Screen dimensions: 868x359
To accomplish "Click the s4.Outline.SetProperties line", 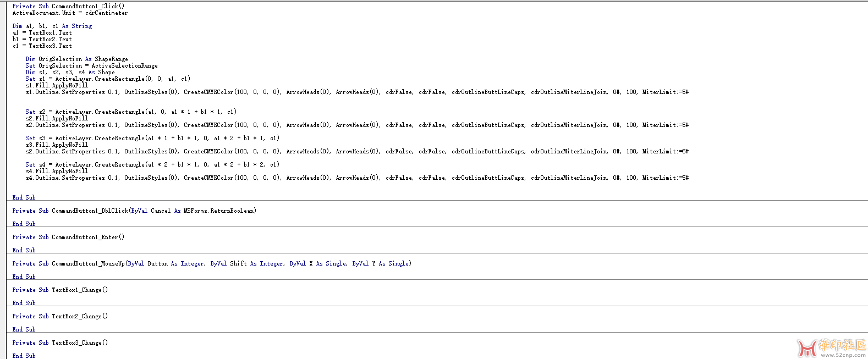I will click(x=356, y=178).
